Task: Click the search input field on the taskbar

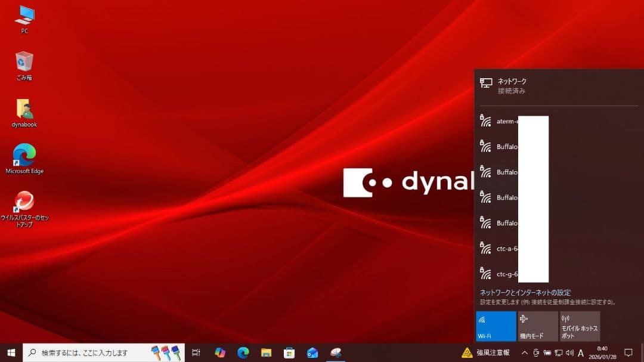Action: (x=95, y=352)
